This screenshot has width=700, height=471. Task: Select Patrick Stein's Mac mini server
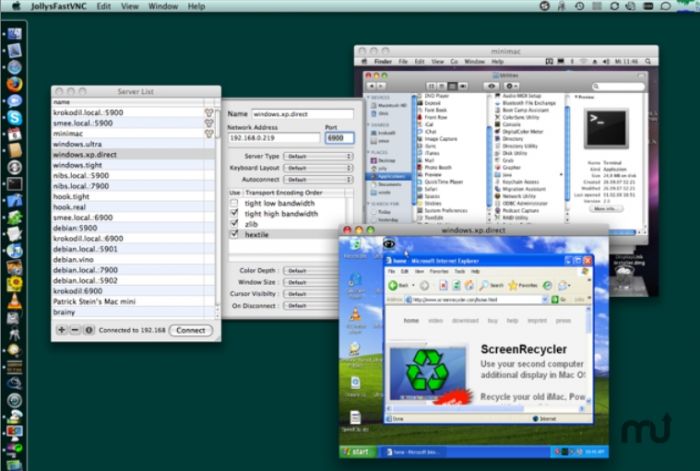133,301
